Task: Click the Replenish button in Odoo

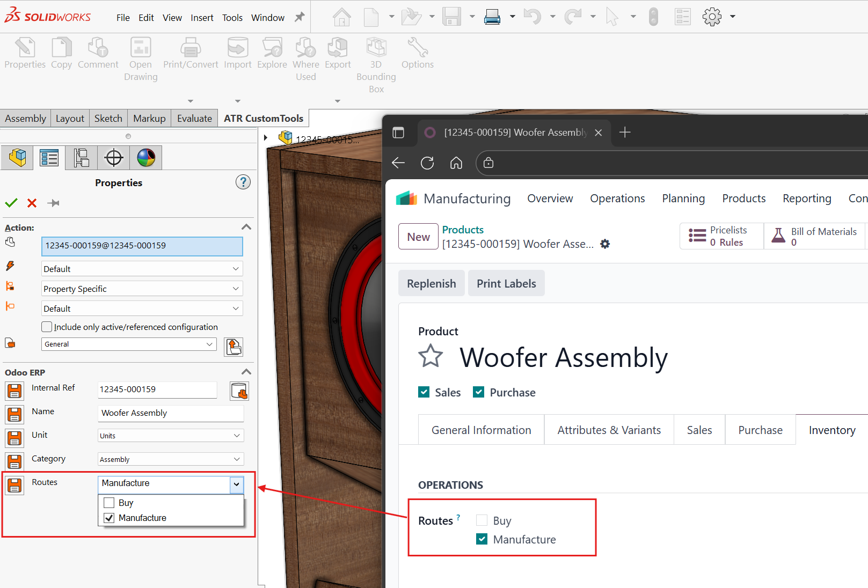Action: [x=431, y=283]
